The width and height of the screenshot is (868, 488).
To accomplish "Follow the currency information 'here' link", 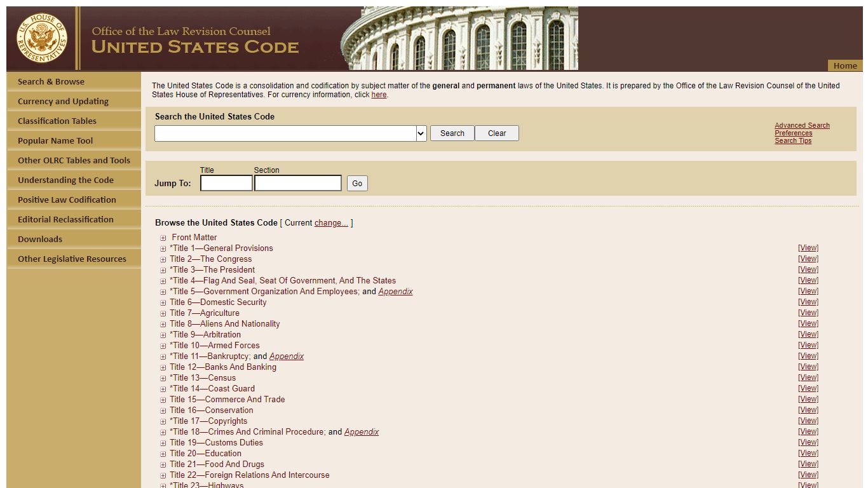I will (x=379, y=95).
